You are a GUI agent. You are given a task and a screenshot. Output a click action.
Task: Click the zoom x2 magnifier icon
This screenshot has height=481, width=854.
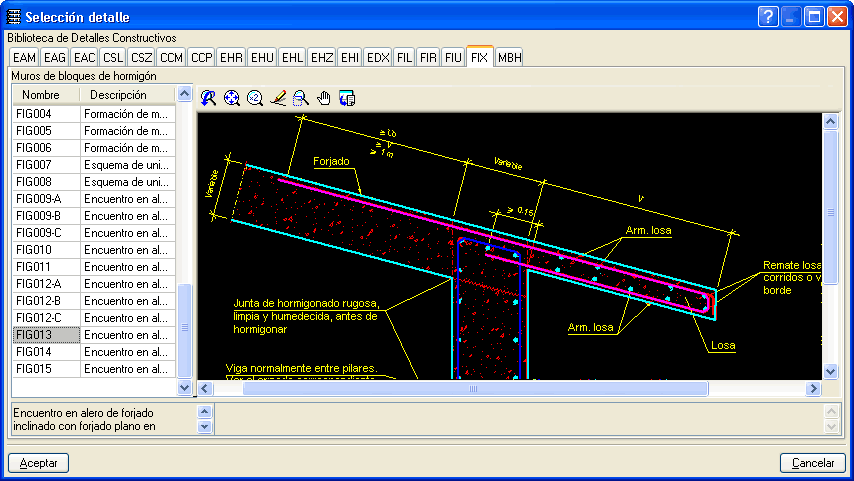pos(254,97)
